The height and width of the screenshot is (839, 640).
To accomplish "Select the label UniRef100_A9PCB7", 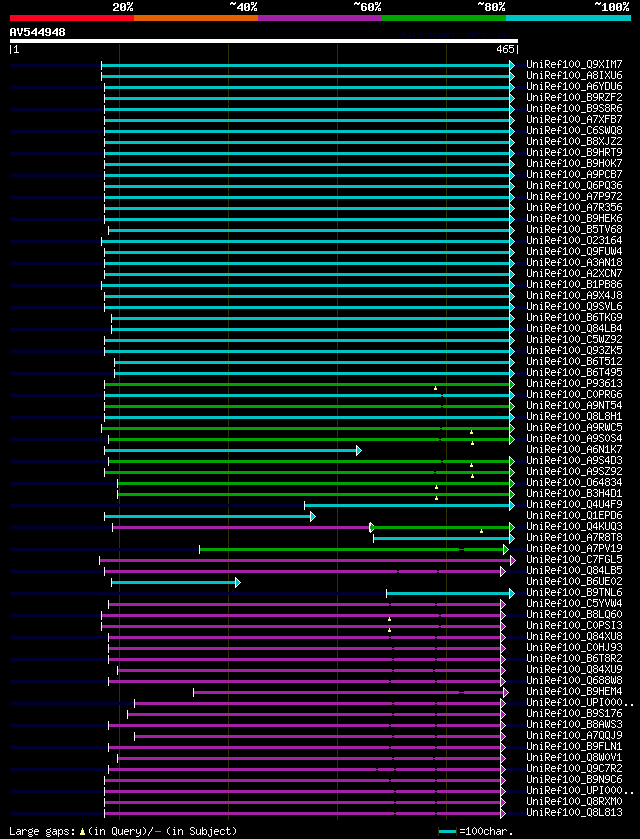I will (x=574, y=174).
